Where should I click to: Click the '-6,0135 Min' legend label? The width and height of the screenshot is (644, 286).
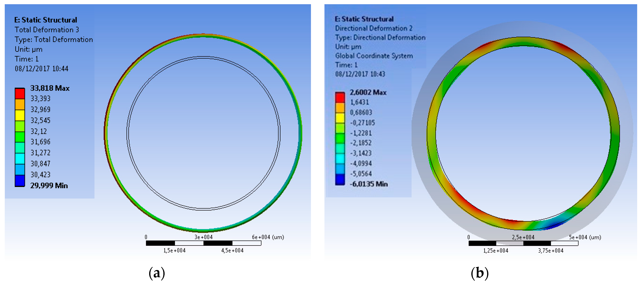coord(369,184)
